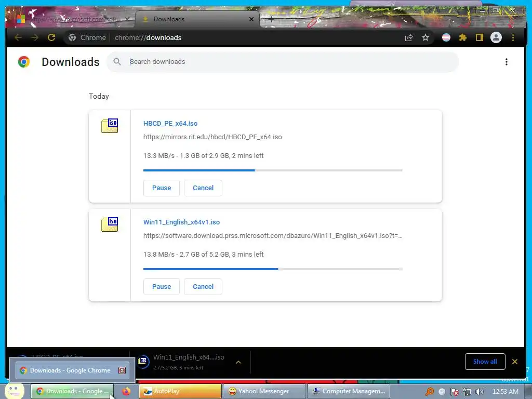The width and height of the screenshot is (532, 399).
Task: Pause the Win11_English_x64v1.iso download
Action: [162, 287]
